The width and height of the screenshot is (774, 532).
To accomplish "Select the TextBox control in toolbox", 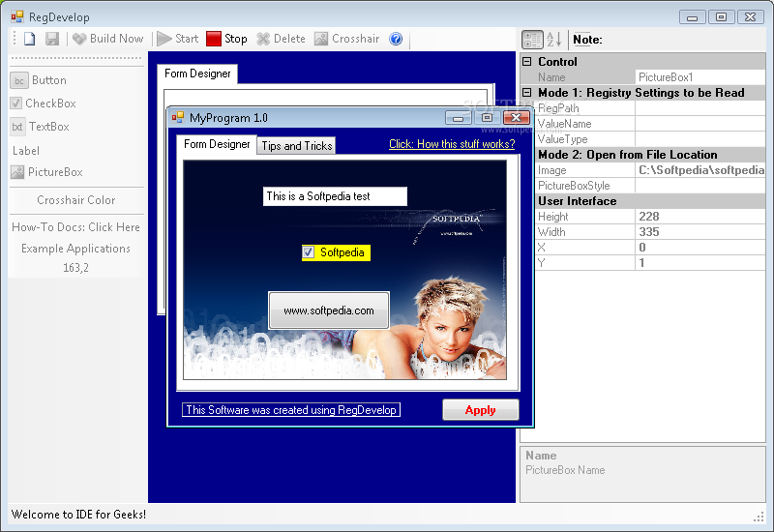I will (40, 127).
